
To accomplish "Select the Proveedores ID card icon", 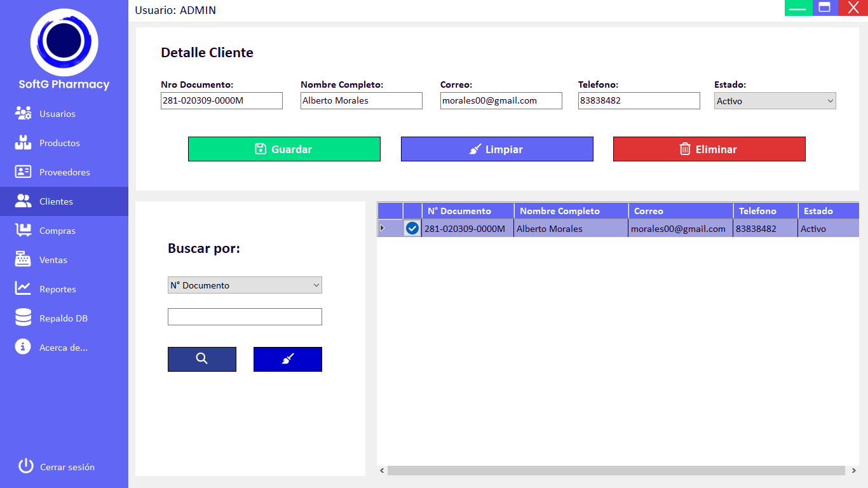I will [x=23, y=172].
